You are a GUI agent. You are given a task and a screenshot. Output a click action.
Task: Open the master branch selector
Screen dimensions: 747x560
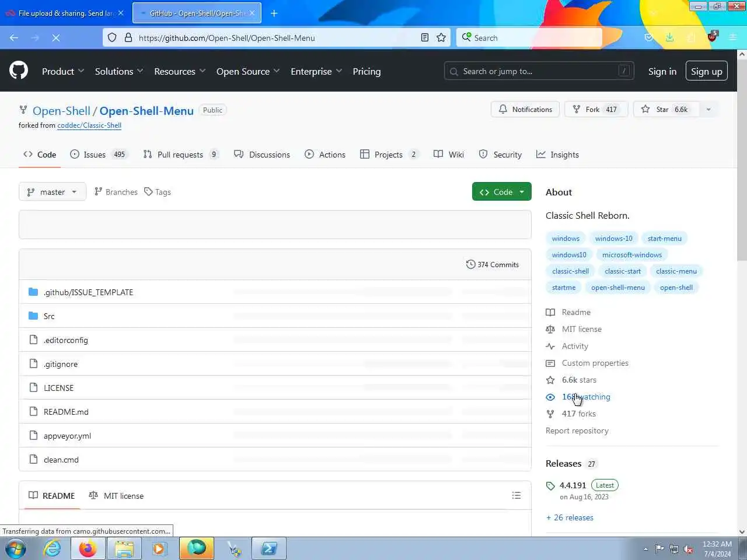(x=53, y=192)
